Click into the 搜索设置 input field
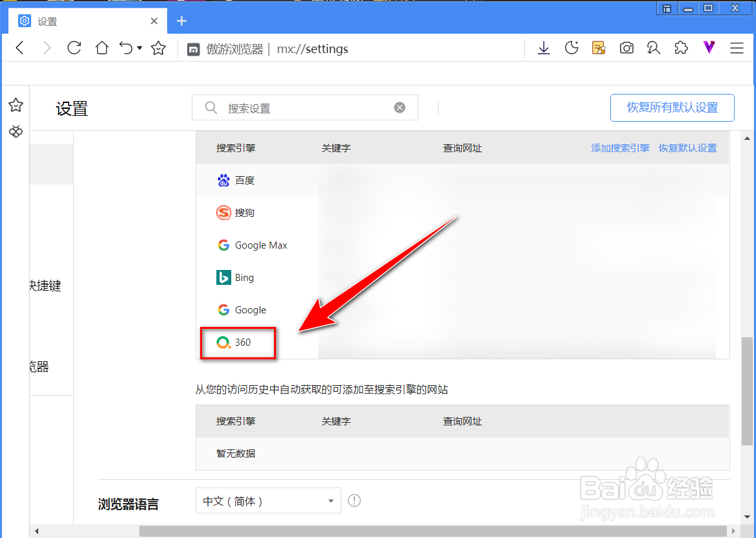 [x=304, y=107]
